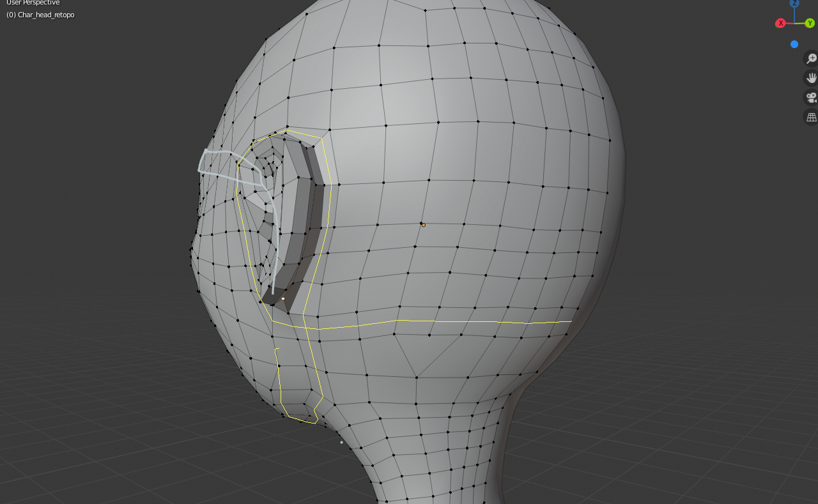Toggle Perspective/Orthographic projection grid icon
Screen dimensions: 818x504
(x=810, y=117)
